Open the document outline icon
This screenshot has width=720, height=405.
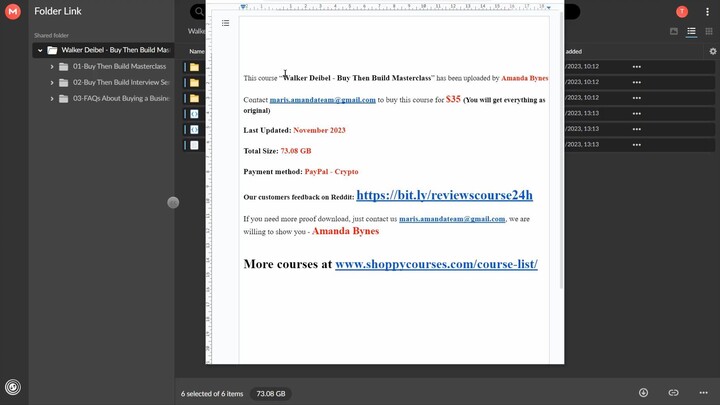pyautogui.click(x=226, y=23)
